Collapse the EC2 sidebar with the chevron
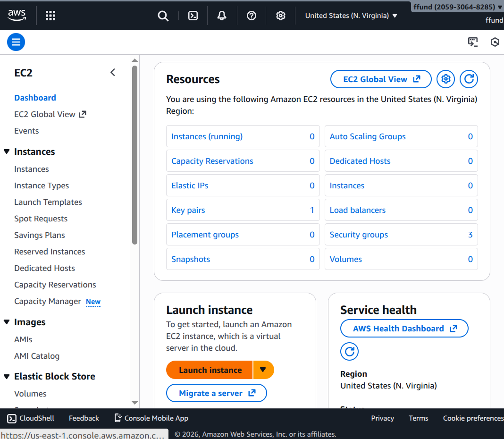Image resolution: width=504 pixels, height=439 pixels. point(112,72)
